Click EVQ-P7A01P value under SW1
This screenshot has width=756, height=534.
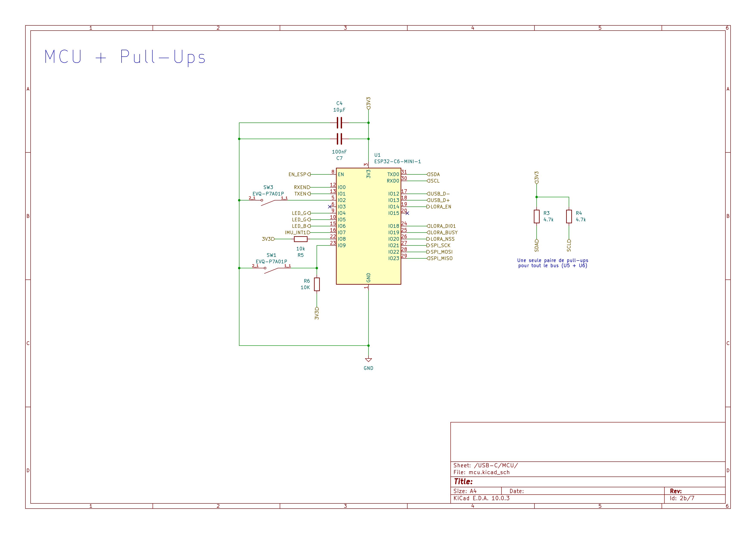(x=271, y=262)
